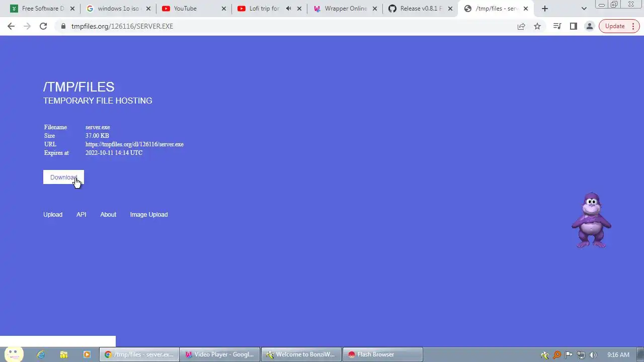Click the purple Bonzi Buddy gorilla
644x362 pixels.
point(591,220)
